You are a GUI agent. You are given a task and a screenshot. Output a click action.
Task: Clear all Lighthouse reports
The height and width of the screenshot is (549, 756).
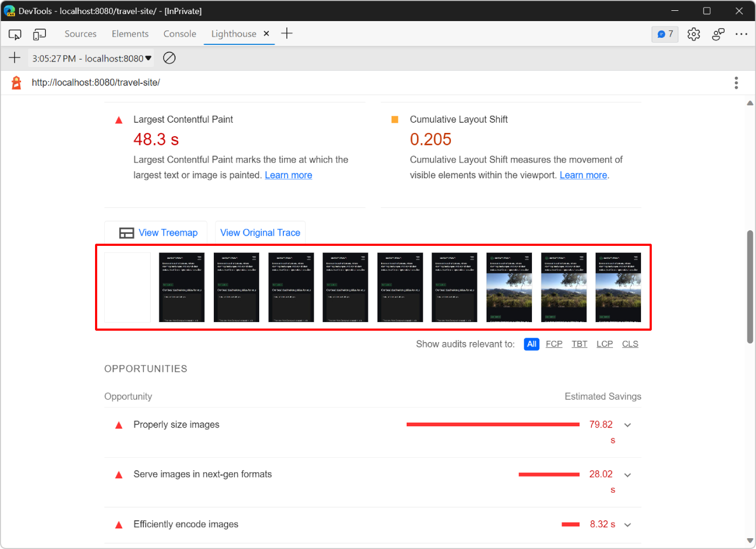pyautogui.click(x=169, y=58)
